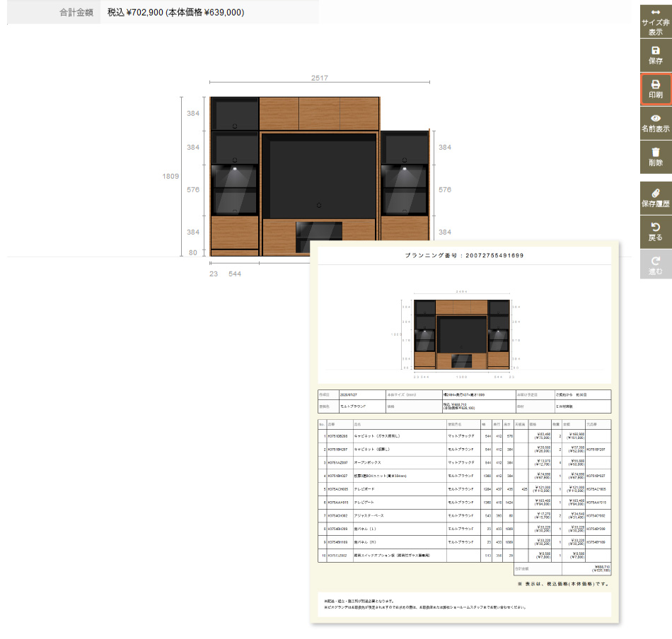Select the right-side upper black open box

pyautogui.click(x=405, y=147)
